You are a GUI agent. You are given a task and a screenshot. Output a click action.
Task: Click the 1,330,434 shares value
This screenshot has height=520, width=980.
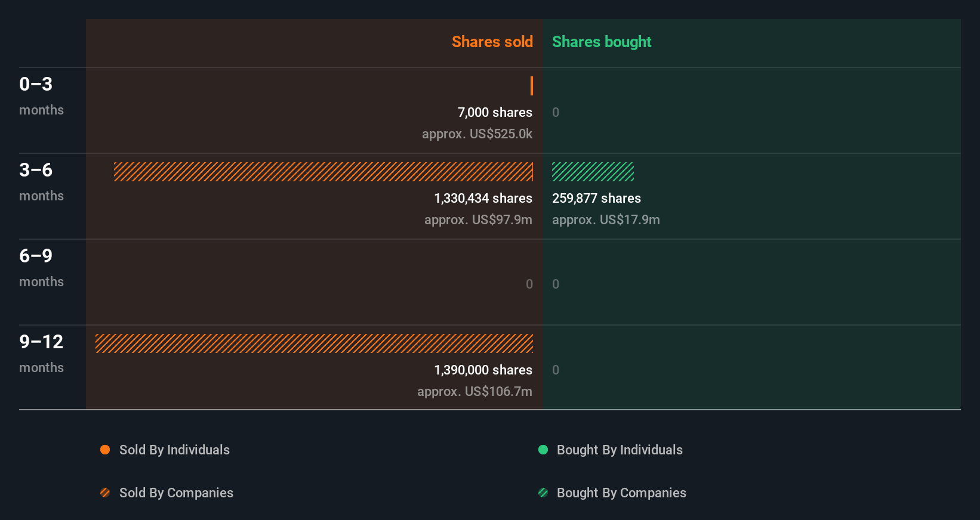[x=483, y=198]
